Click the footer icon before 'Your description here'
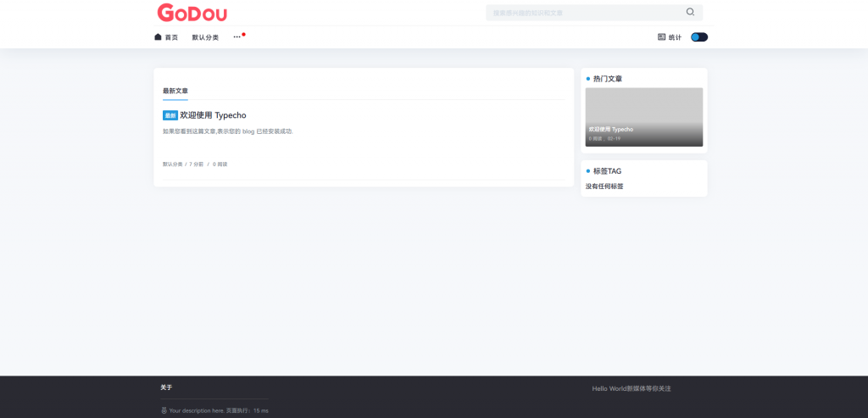The width and height of the screenshot is (868, 418). 164,410
